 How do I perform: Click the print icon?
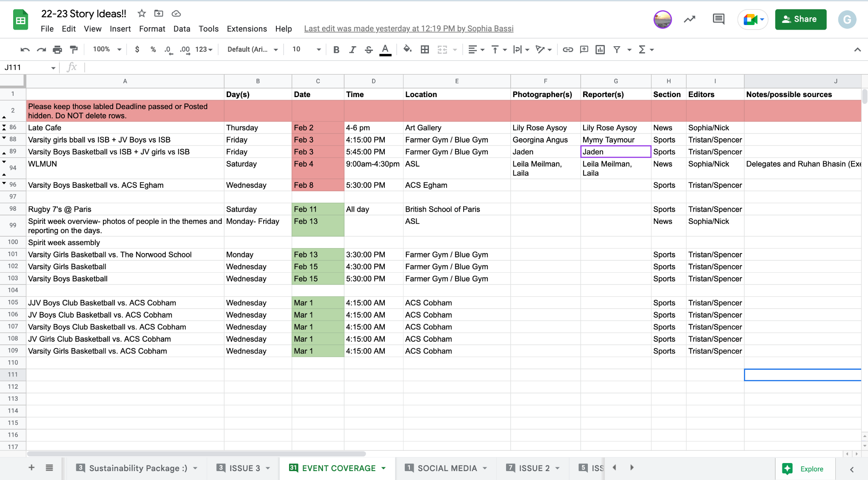57,50
